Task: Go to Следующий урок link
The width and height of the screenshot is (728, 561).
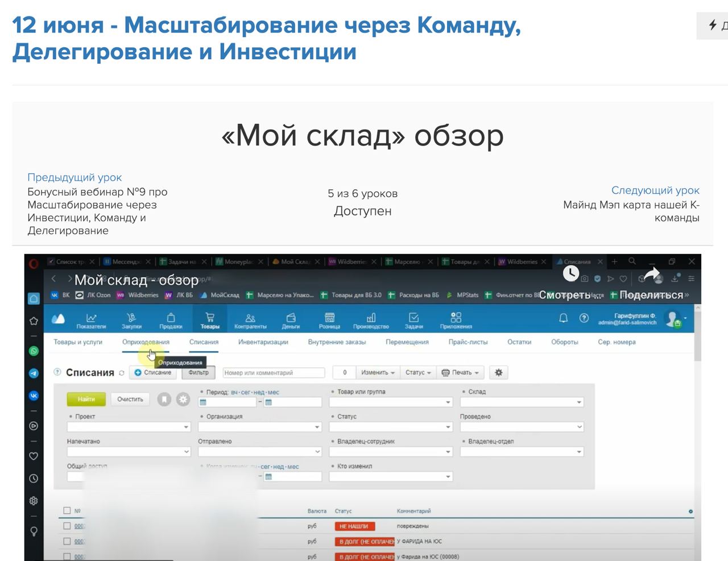Action: (x=655, y=190)
